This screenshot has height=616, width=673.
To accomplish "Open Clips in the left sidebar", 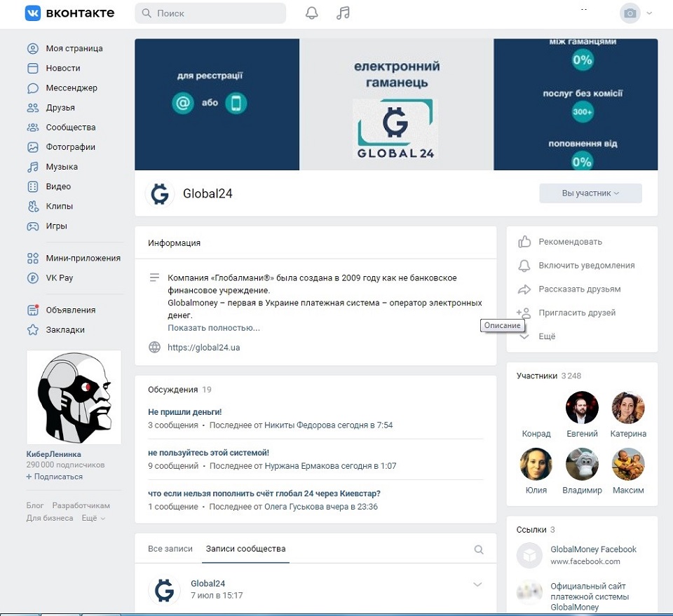I will [59, 206].
